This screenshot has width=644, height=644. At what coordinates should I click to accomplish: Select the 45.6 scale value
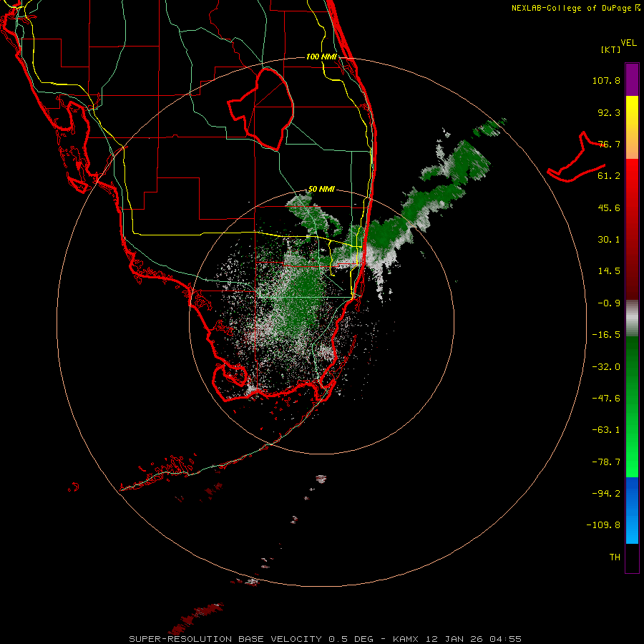coord(609,208)
